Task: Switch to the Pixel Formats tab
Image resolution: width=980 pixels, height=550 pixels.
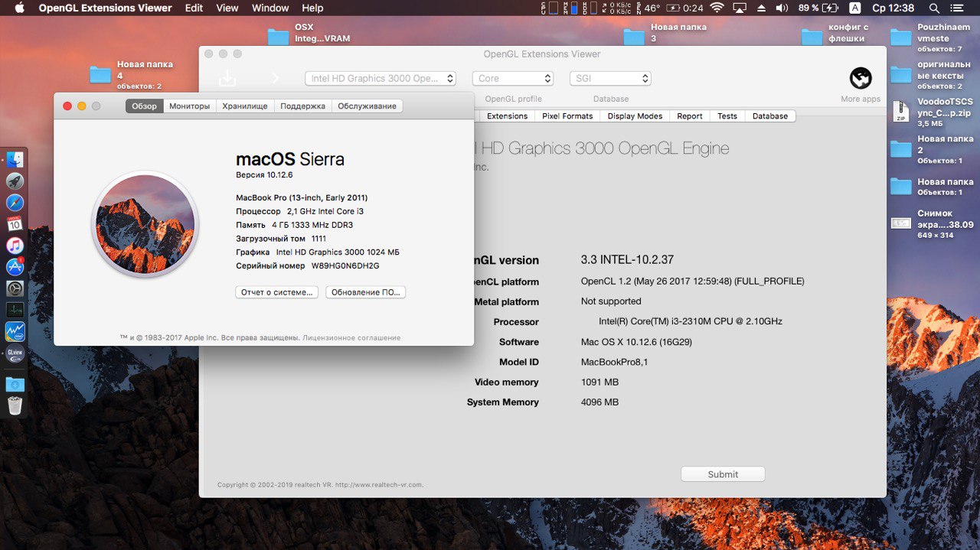Action: (567, 116)
